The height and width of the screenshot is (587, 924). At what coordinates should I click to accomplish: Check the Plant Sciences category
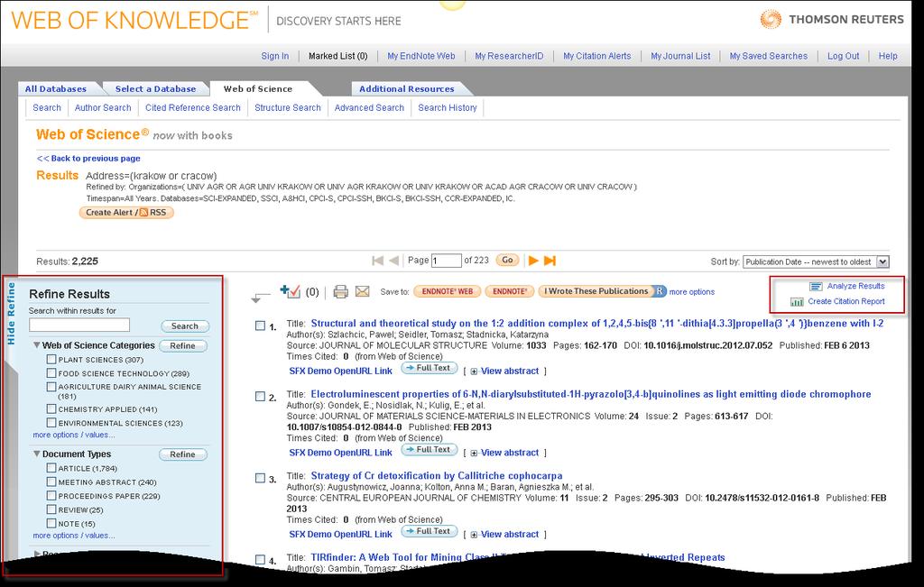tap(51, 359)
